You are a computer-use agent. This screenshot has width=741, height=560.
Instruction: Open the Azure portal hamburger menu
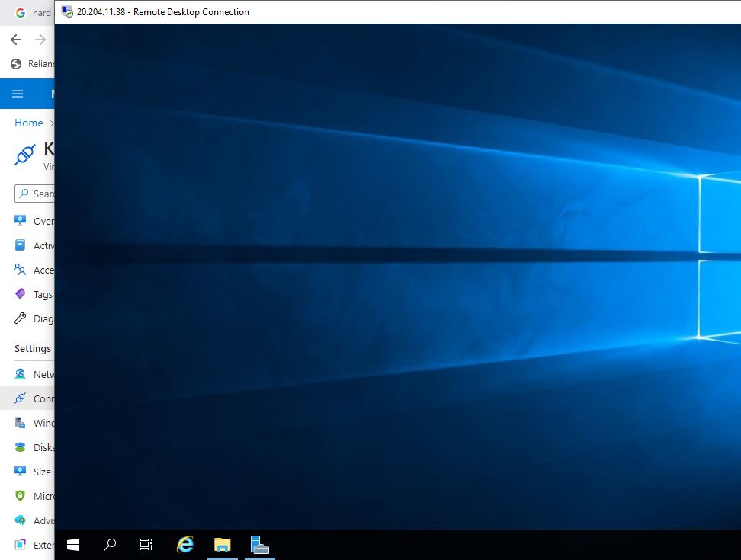coord(18,94)
